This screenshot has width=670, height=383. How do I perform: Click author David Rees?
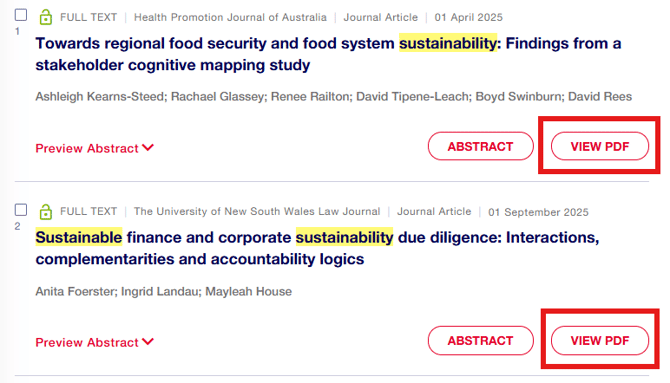[600, 97]
